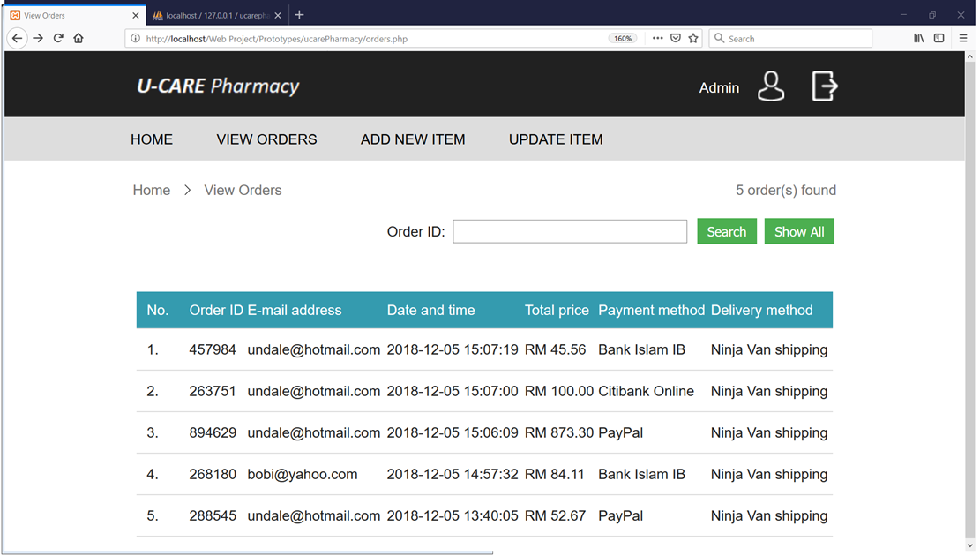Open the site information icon in address bar
980x556 pixels.
coord(135,38)
